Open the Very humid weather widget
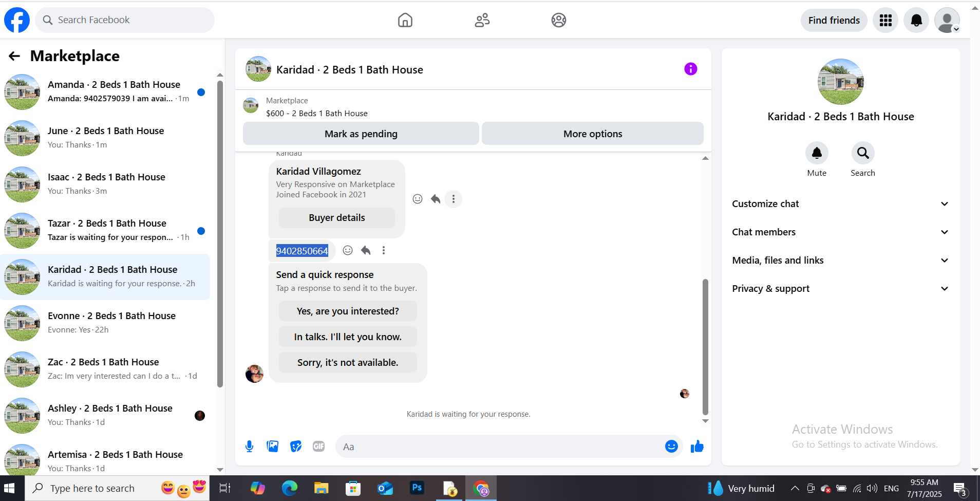980x501 pixels. tap(742, 488)
